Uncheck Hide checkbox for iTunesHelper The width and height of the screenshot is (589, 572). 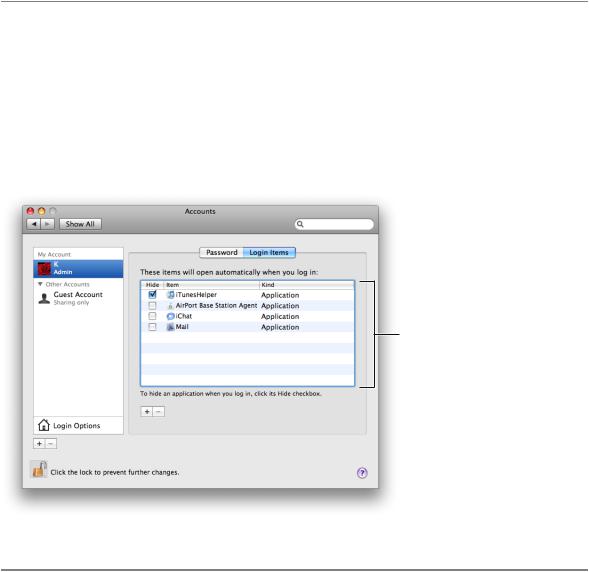click(x=152, y=294)
